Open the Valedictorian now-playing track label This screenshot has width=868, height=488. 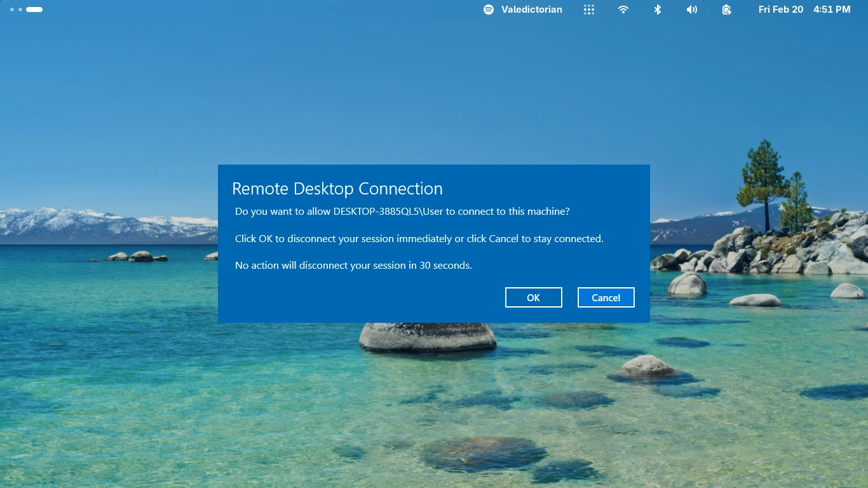532,10
